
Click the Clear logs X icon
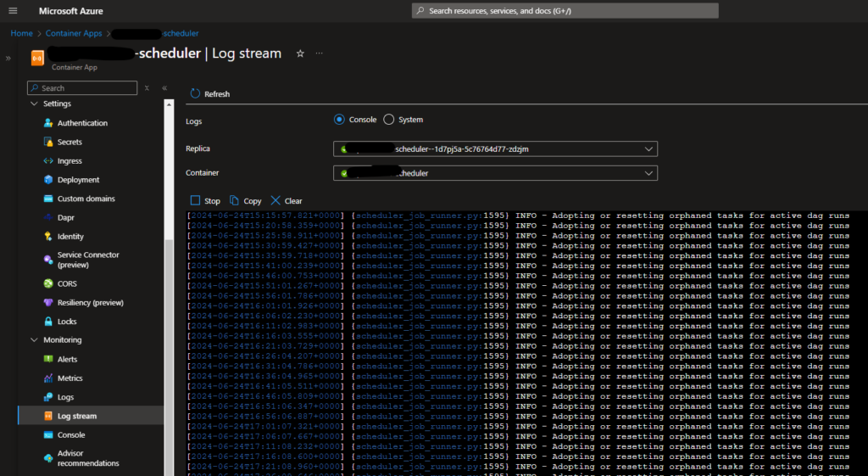[x=275, y=201]
